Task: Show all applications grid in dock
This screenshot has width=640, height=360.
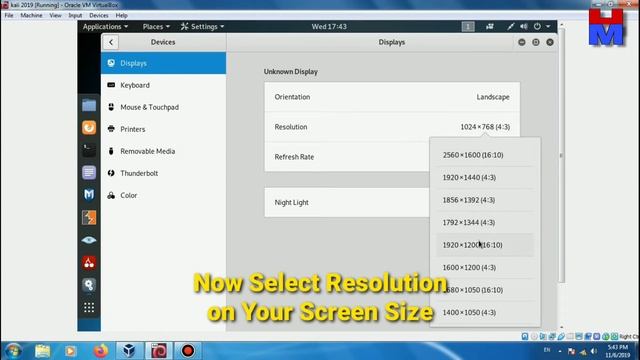Action: (89, 307)
